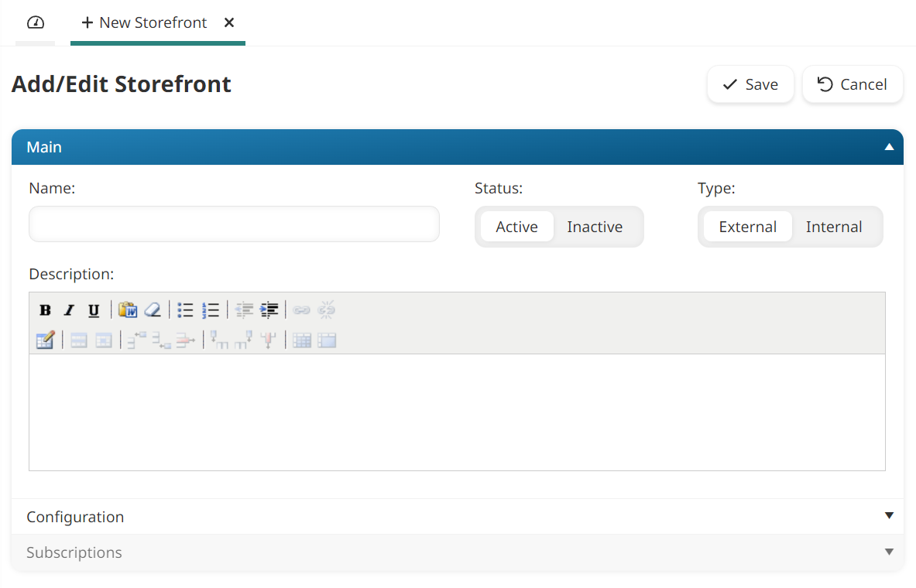Close the New Storefront tab
The height and width of the screenshot is (588, 916).
(228, 22)
